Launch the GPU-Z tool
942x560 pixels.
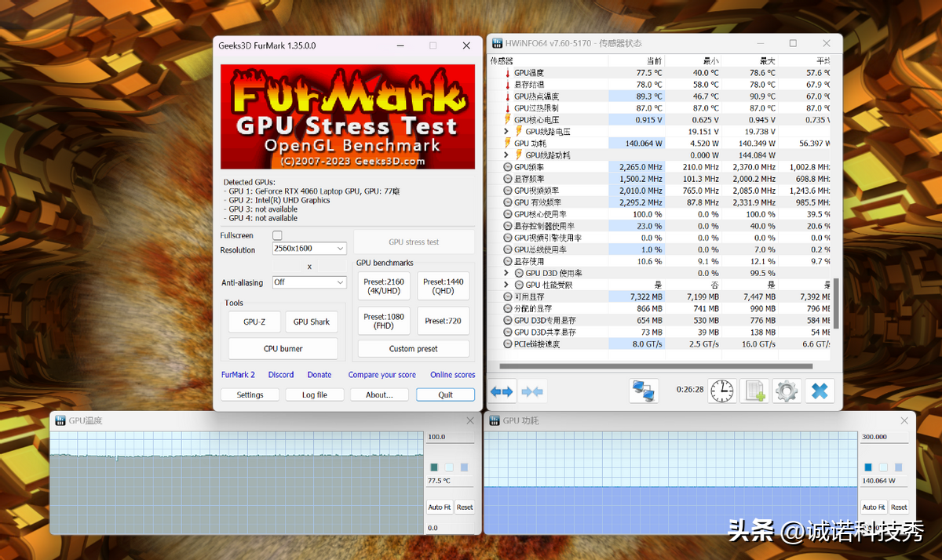[x=254, y=322]
